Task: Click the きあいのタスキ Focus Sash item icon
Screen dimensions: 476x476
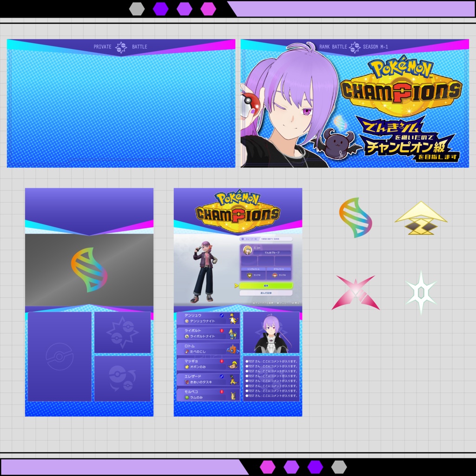Action: 187,383
